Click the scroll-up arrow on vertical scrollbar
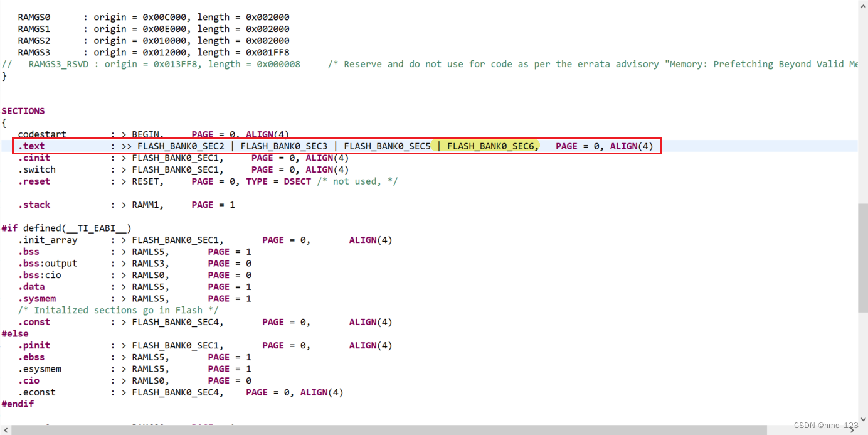Screen dimensions: 868x435 pyautogui.click(x=863, y=5)
